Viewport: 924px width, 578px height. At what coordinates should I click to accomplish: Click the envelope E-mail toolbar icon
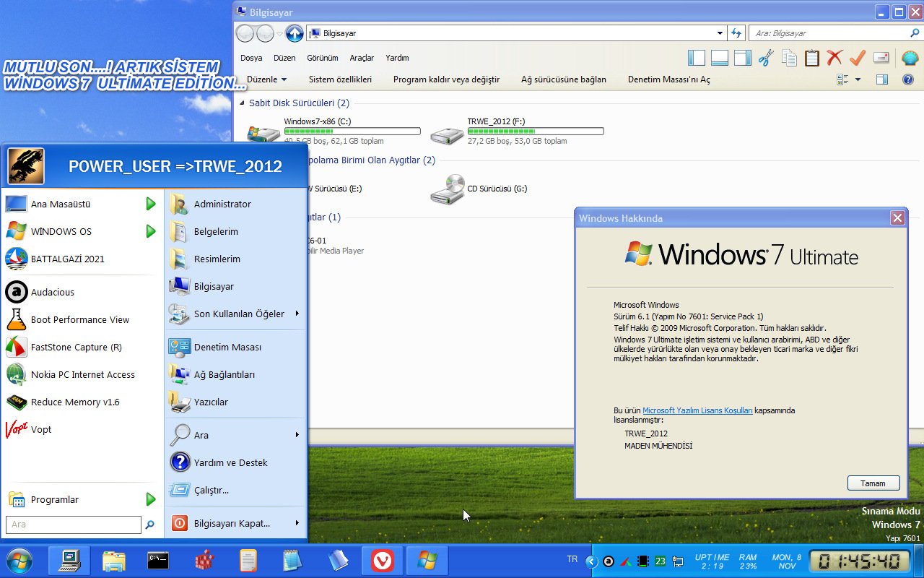(881, 58)
